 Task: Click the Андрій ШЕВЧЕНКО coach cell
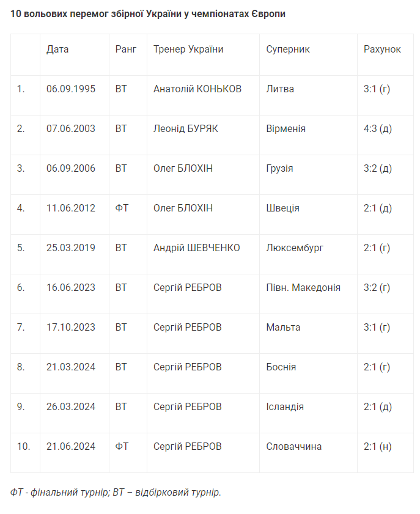[196, 248]
